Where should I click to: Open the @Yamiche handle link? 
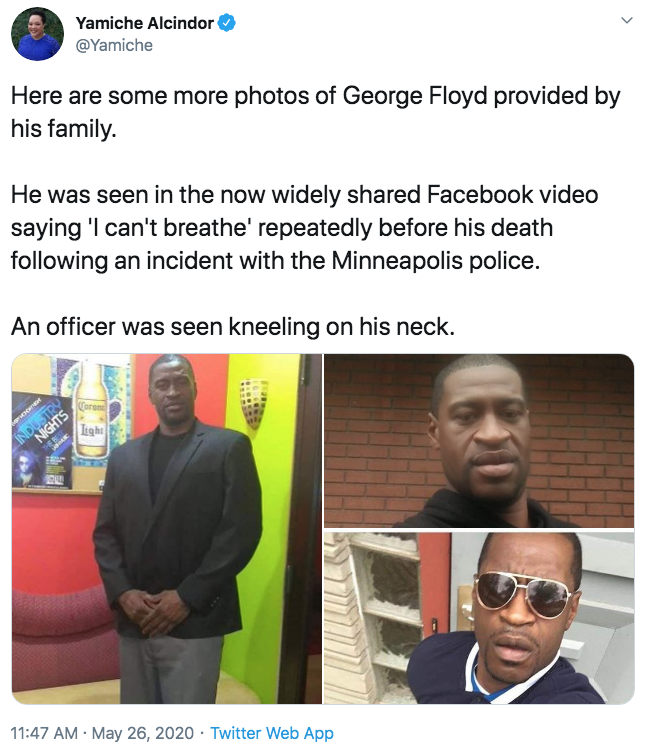coord(115,45)
